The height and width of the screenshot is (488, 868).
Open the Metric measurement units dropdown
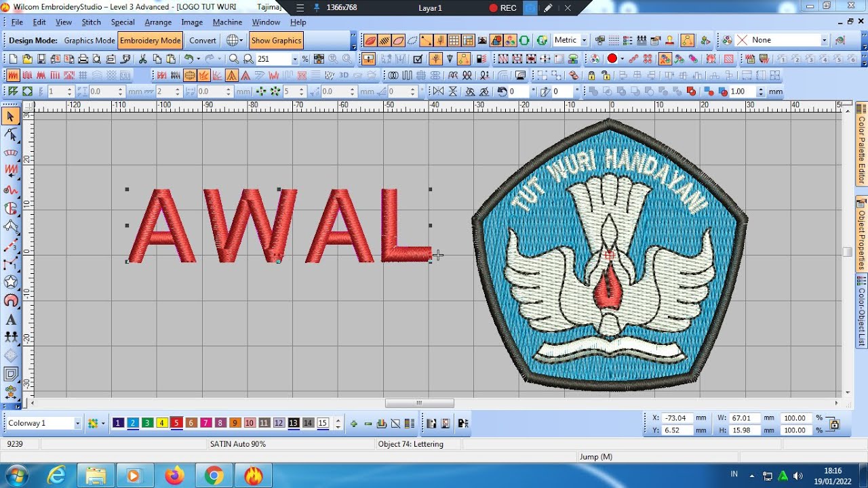pos(585,41)
